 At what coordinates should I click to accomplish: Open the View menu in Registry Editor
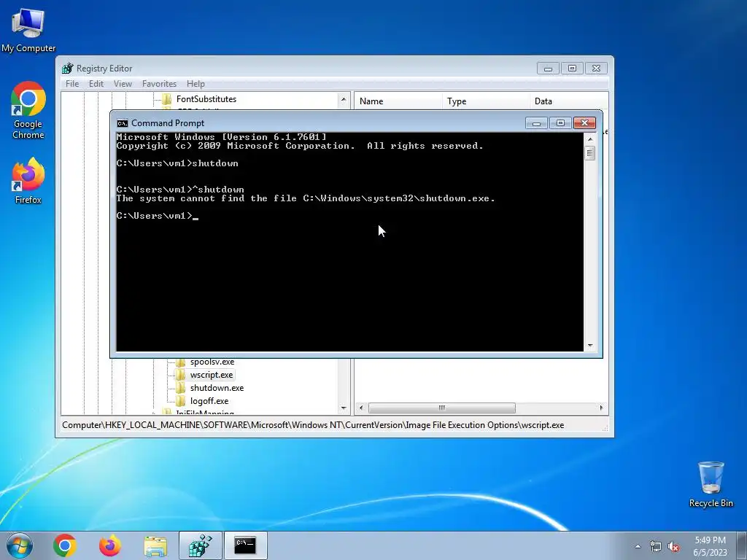[x=123, y=84]
